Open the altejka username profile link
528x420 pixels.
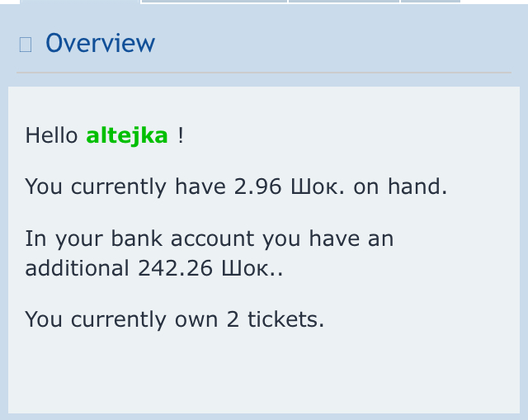(x=127, y=135)
